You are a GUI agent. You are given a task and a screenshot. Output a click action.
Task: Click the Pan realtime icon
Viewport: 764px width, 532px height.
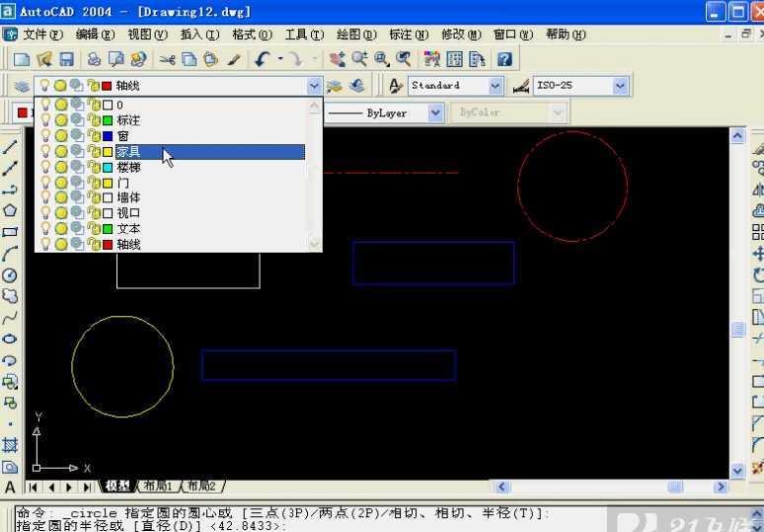338,59
